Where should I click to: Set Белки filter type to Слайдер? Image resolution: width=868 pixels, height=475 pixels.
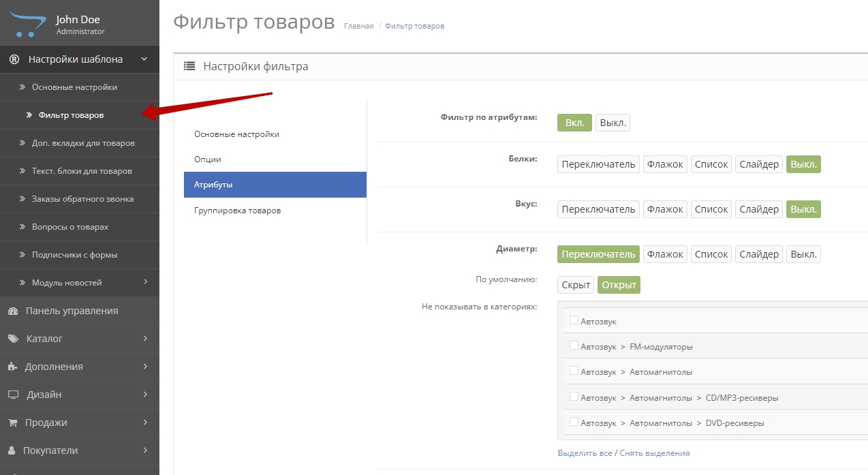point(758,164)
